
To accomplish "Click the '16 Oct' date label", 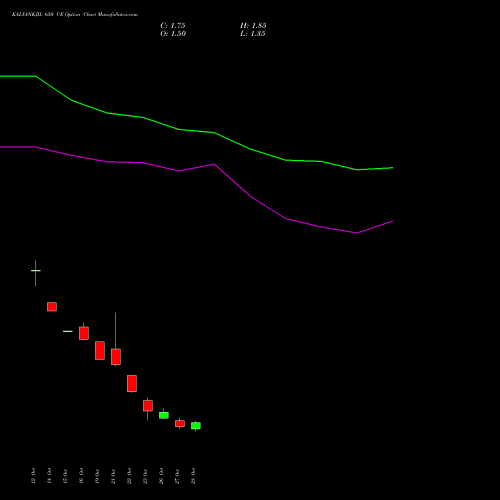I will [81, 476].
